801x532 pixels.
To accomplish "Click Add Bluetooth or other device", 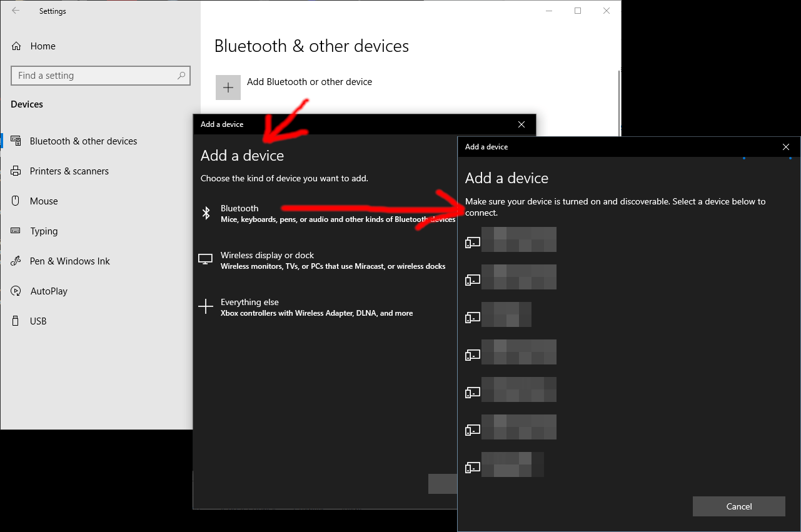I will pyautogui.click(x=310, y=82).
